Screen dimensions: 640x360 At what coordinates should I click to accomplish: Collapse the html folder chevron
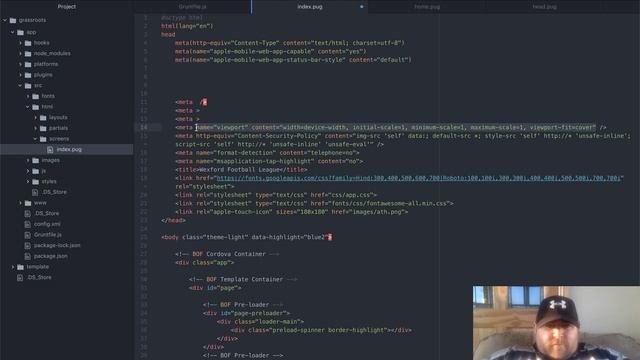click(28, 107)
